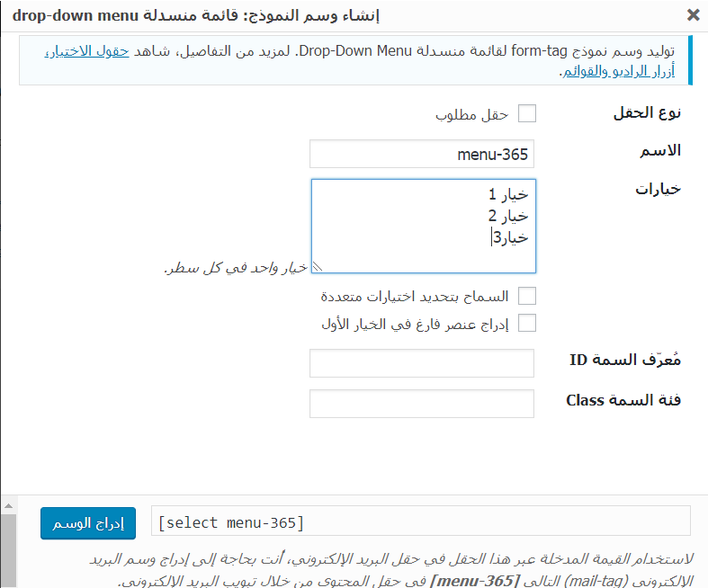Screen dimensions: 708x588
Task: Click inside the خيارات options text area
Action: (423, 225)
